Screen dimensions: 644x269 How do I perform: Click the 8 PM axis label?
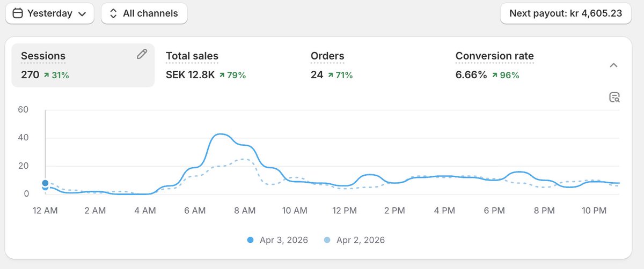coord(544,211)
